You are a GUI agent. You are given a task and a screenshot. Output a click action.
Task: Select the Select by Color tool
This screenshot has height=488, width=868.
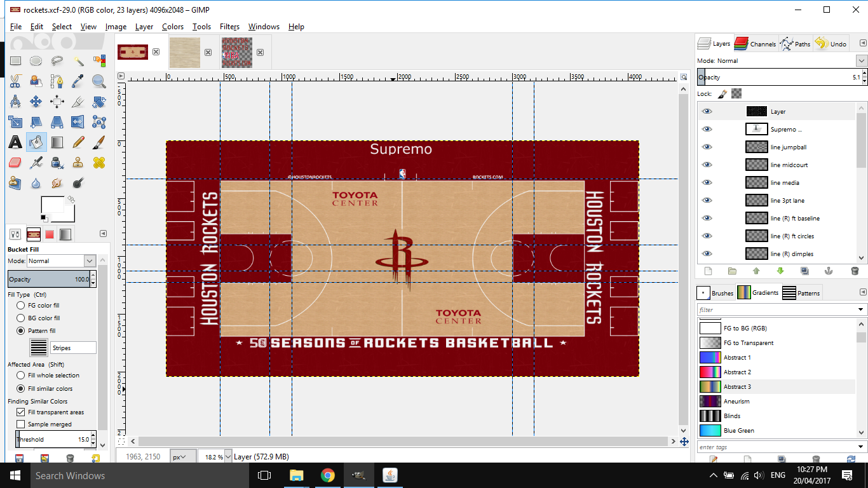[99, 61]
